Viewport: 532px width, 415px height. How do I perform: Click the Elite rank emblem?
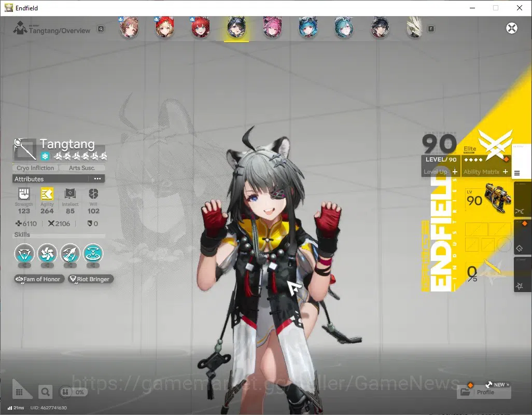(x=495, y=145)
